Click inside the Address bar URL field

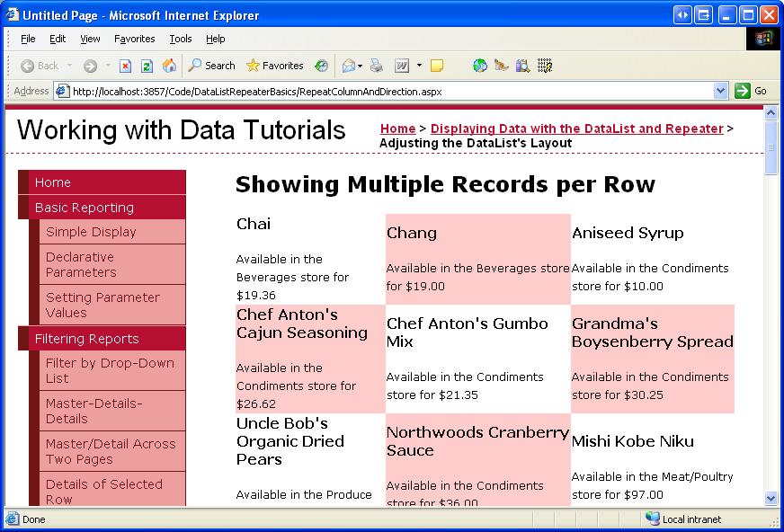point(360,90)
